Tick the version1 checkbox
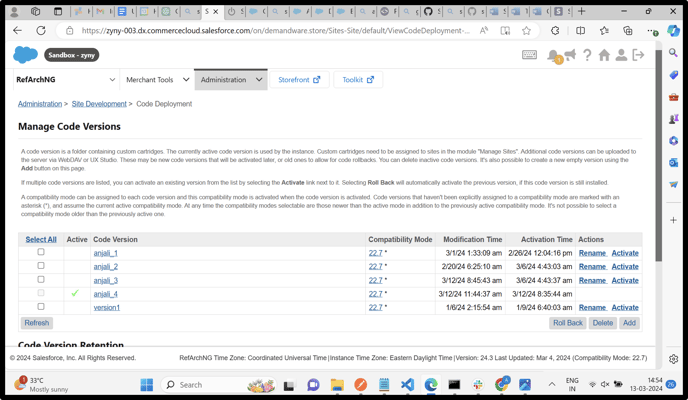The image size is (688, 400). pyautogui.click(x=41, y=307)
